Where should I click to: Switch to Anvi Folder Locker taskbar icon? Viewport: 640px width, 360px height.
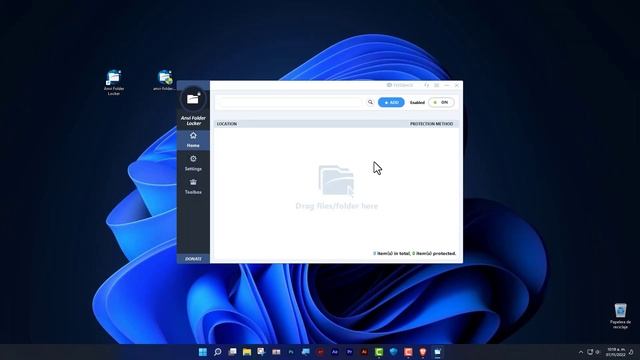[438, 352]
